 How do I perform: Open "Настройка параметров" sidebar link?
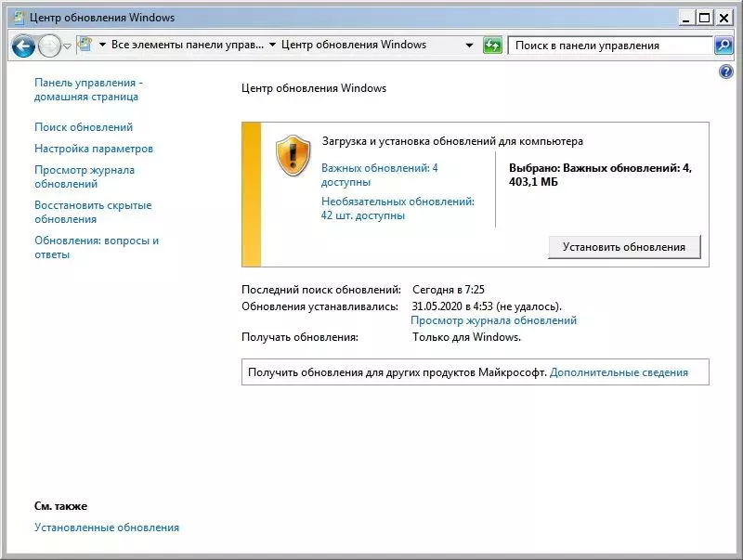coord(94,149)
